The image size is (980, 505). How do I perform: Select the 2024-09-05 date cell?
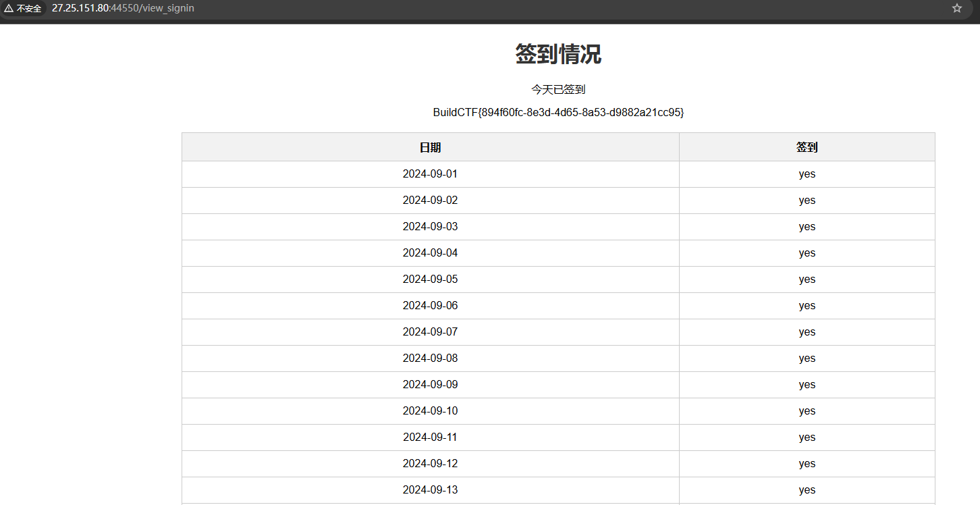[x=430, y=280]
